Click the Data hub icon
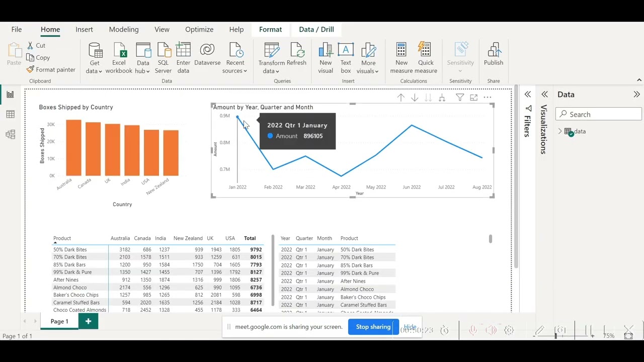The width and height of the screenshot is (644, 362). tap(143, 50)
